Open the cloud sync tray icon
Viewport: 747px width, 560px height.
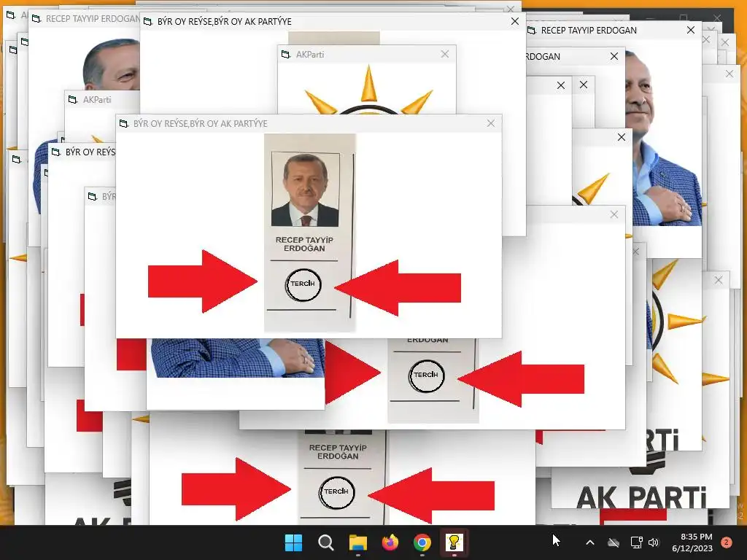coord(614,542)
